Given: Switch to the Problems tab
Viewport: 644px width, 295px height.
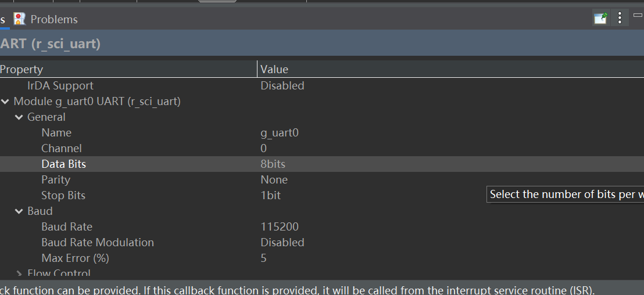Looking at the screenshot, I should click(x=54, y=19).
